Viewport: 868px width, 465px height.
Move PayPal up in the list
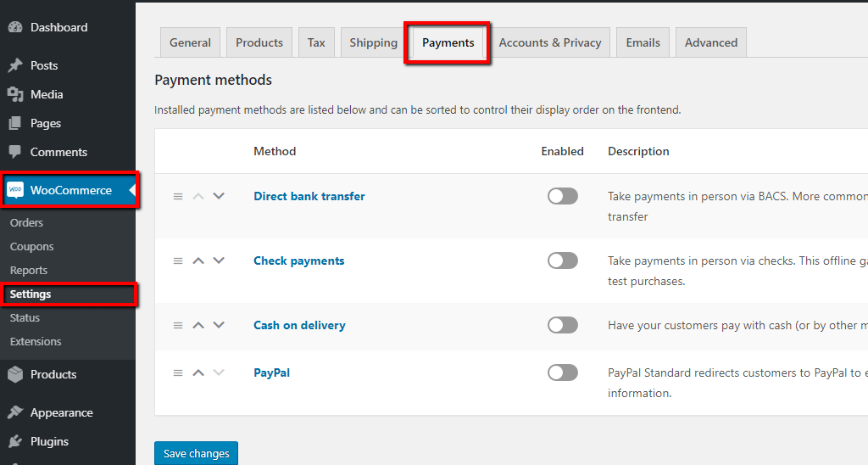pyautogui.click(x=198, y=373)
